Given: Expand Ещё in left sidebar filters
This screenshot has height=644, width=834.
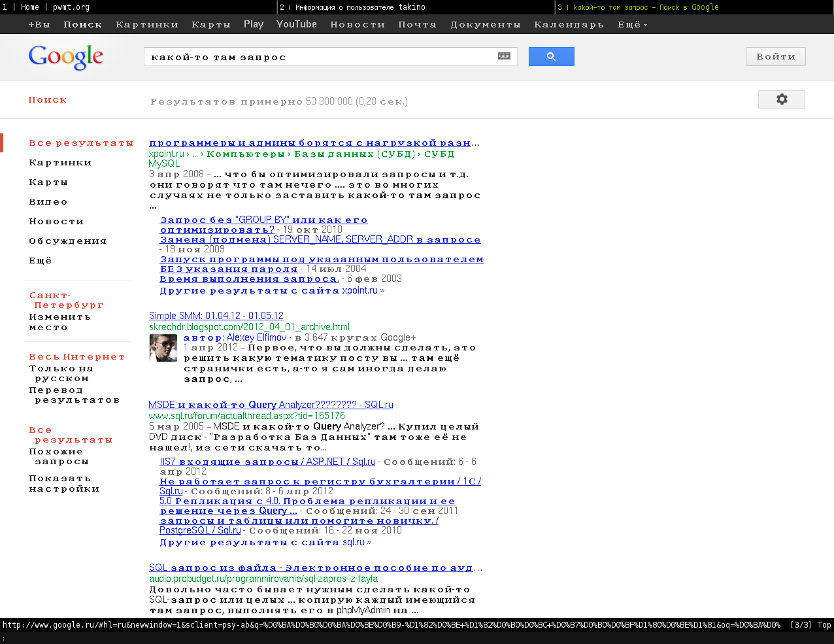Looking at the screenshot, I should click(41, 261).
